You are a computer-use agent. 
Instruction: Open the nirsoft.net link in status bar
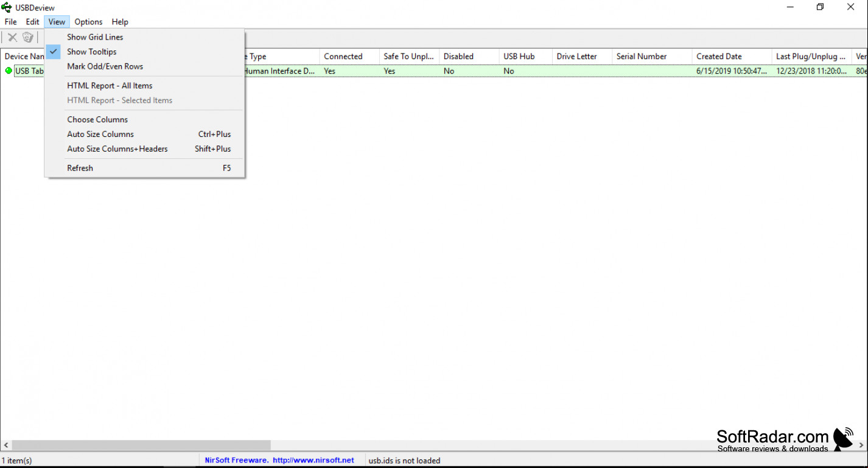(x=313, y=461)
